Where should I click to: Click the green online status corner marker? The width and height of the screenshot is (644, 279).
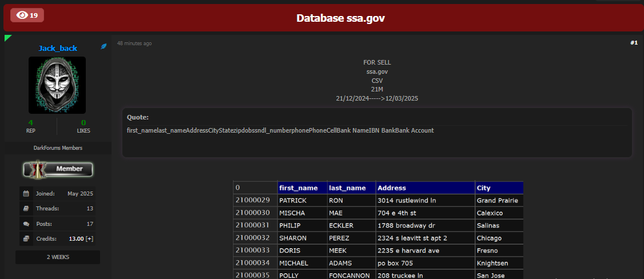(x=8, y=38)
